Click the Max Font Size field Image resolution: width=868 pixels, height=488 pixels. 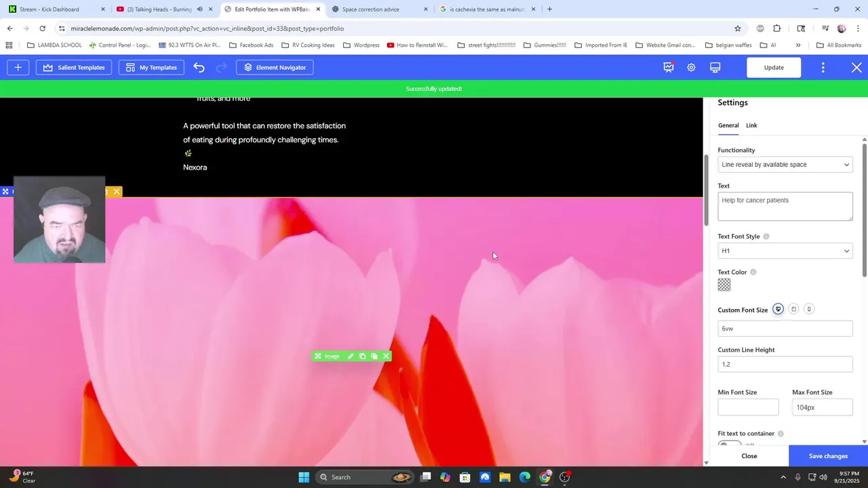(x=823, y=407)
